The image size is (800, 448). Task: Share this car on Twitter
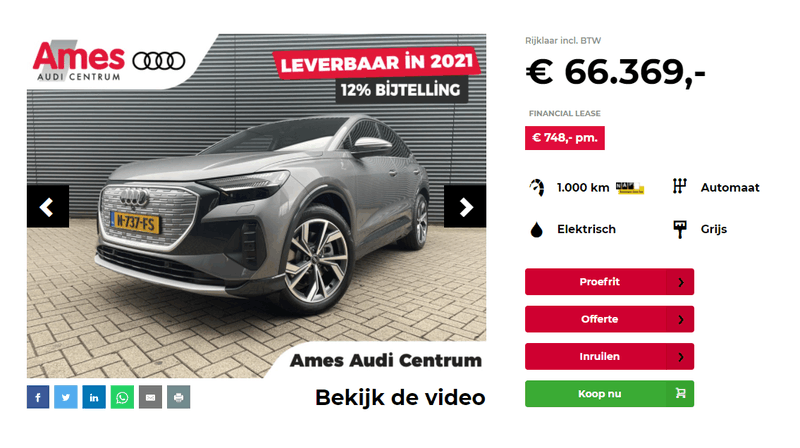click(x=66, y=397)
